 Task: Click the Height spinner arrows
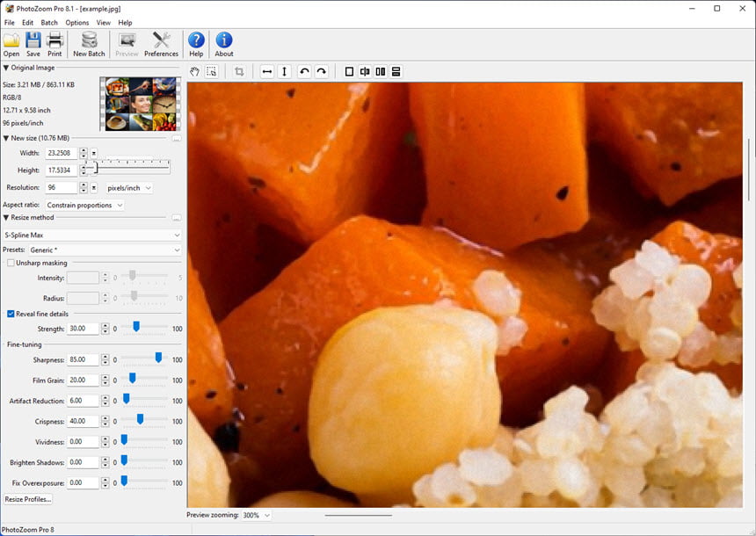coord(84,170)
